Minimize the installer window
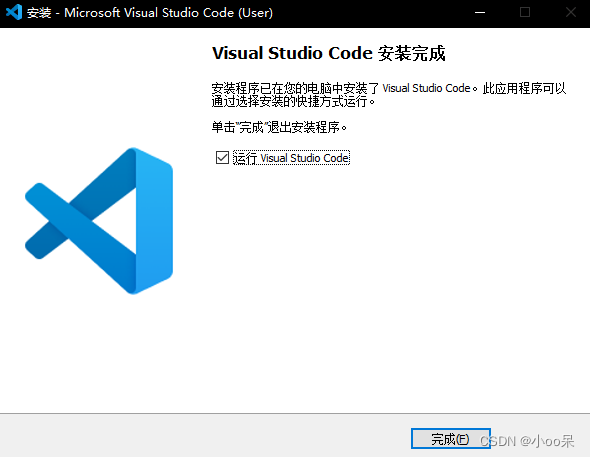The height and width of the screenshot is (457, 590). (x=480, y=12)
